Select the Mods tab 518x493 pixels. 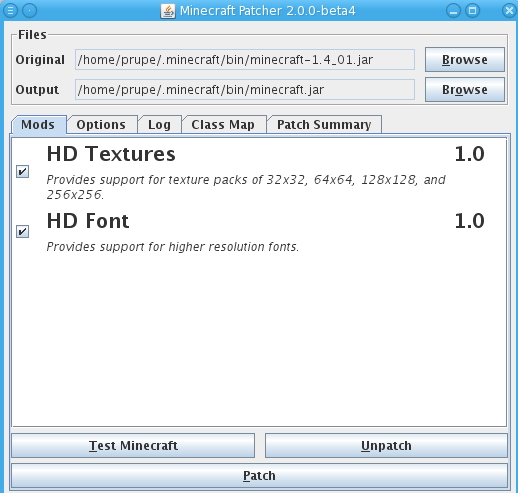pos(38,125)
